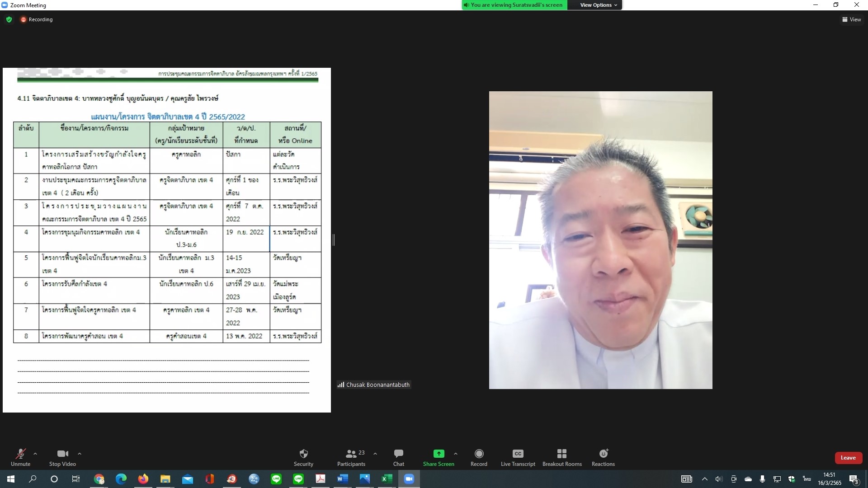Open Breakout Rooms
Screen dimensions: 868x488
tap(562, 457)
